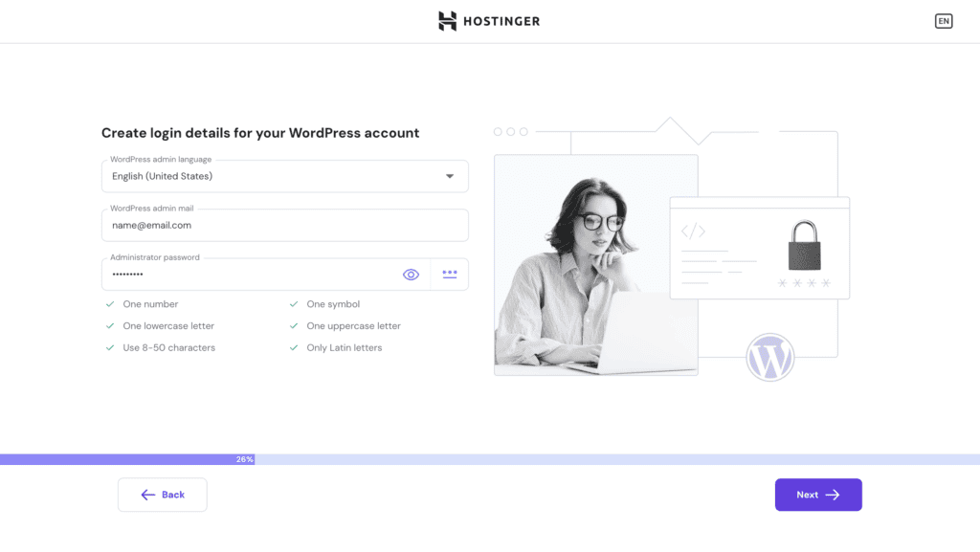
Task: Click the 'One uppercase letter' requirement text
Action: click(354, 326)
